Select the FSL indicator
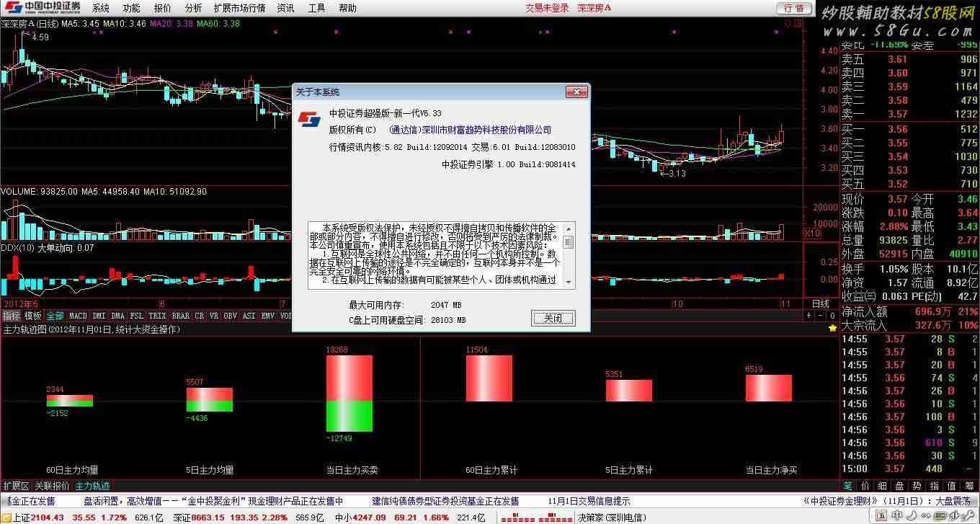Image resolution: width=980 pixels, height=524 pixels. click(136, 316)
